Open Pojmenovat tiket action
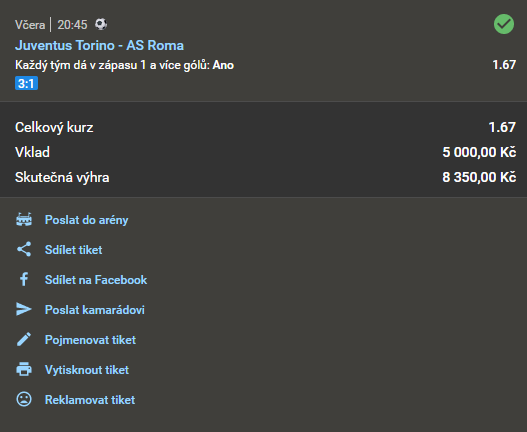 coord(90,340)
